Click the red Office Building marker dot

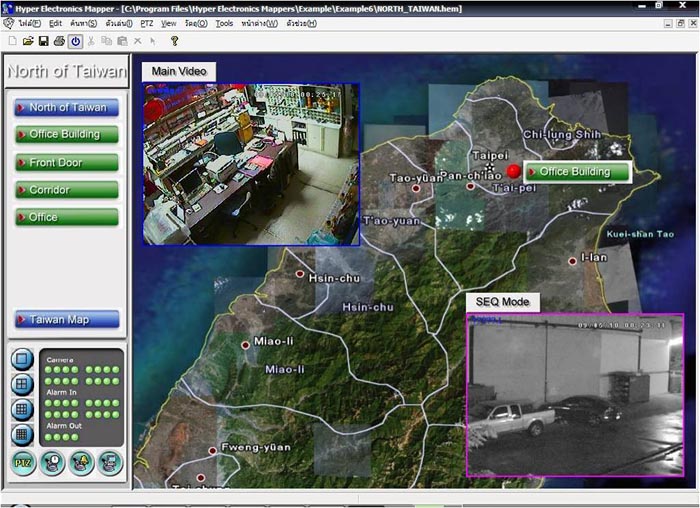[x=513, y=171]
